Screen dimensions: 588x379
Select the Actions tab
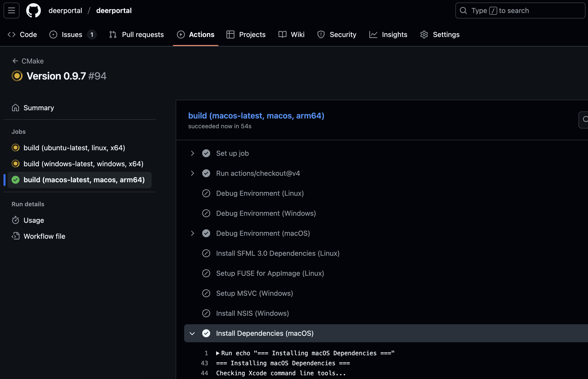coord(196,34)
